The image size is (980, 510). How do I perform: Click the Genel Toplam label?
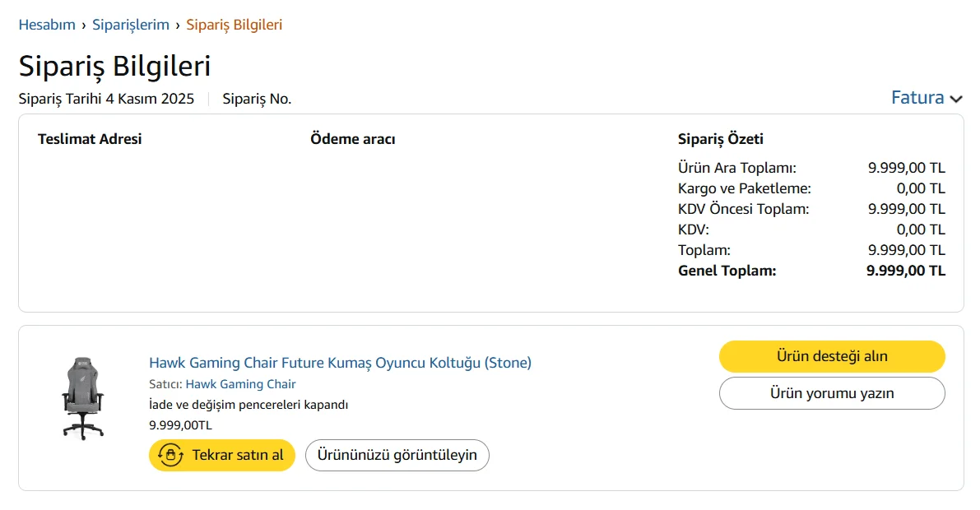(727, 271)
